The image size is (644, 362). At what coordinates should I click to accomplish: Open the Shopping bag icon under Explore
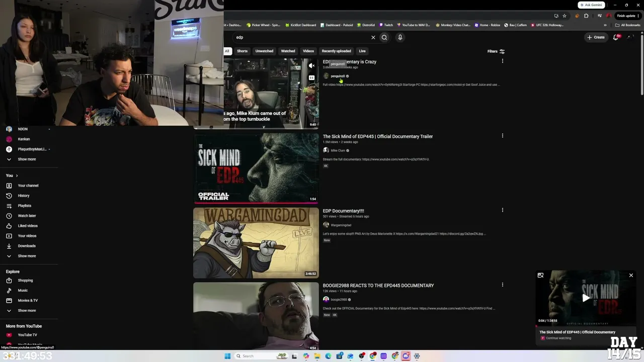9,281
